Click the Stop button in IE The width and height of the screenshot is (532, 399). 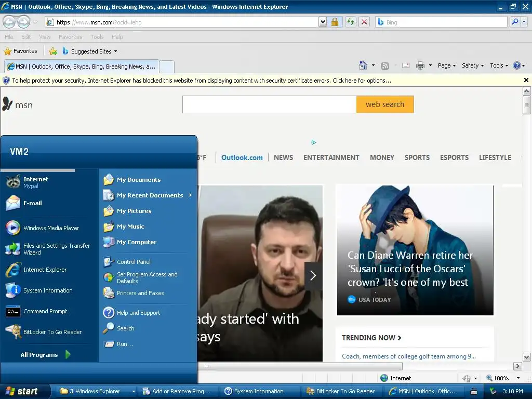364,22
